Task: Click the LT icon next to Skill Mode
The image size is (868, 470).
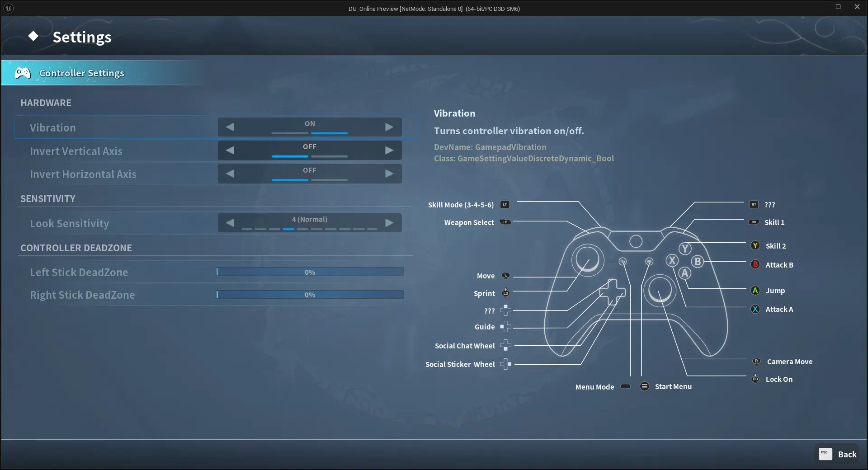Action: (505, 204)
